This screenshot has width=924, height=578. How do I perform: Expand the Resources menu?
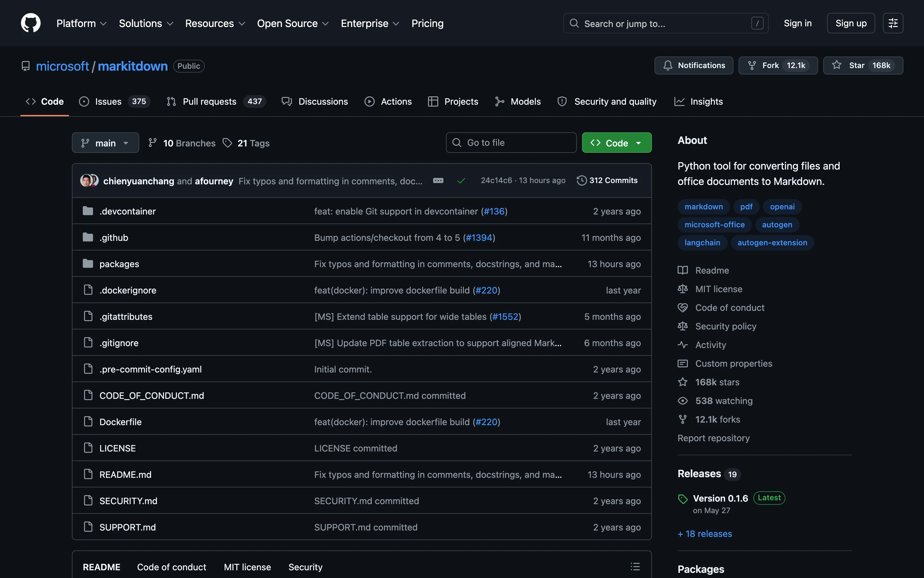click(215, 23)
